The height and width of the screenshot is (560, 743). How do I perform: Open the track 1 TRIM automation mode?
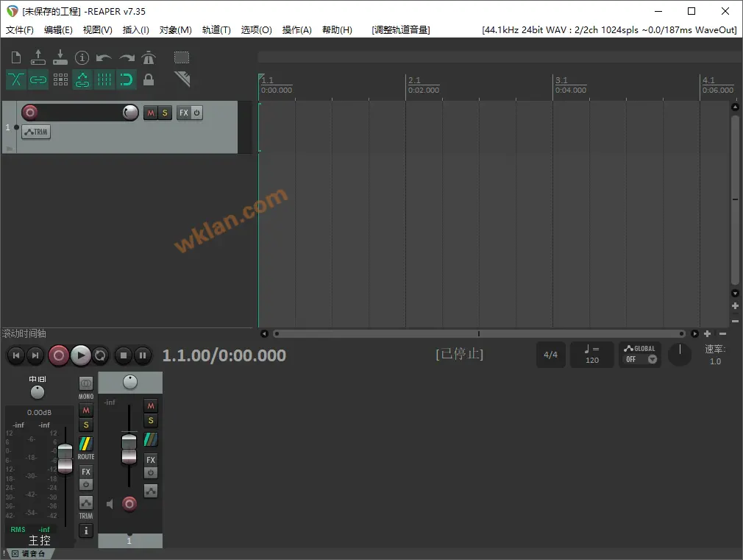[x=35, y=132]
